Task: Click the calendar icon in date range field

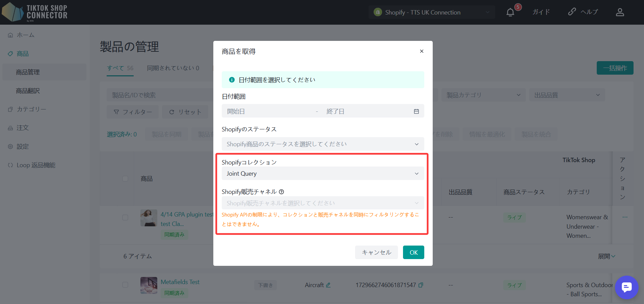Action: [416, 111]
